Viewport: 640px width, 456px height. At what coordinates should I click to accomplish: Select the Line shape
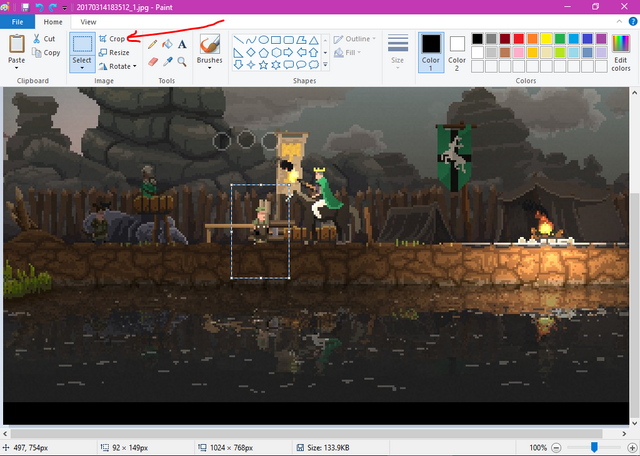pos(239,40)
